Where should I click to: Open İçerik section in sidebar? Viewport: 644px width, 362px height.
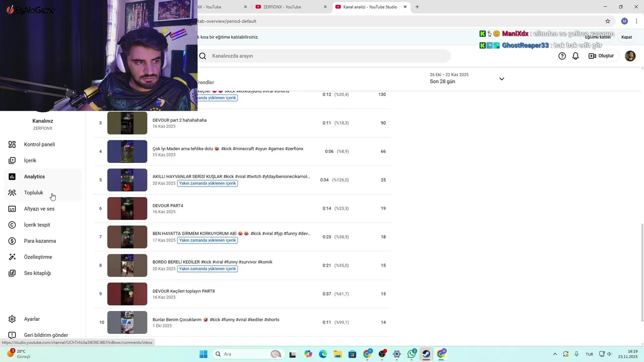point(43,160)
